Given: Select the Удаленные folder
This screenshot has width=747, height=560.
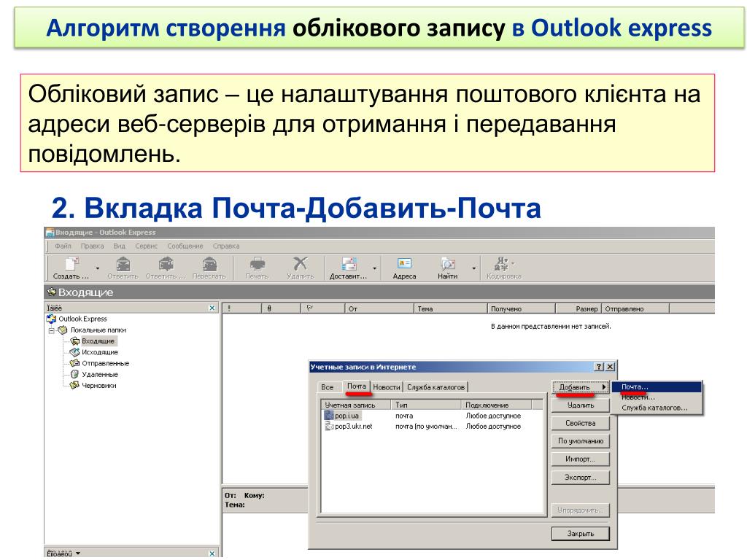Looking at the screenshot, I should tap(99, 374).
